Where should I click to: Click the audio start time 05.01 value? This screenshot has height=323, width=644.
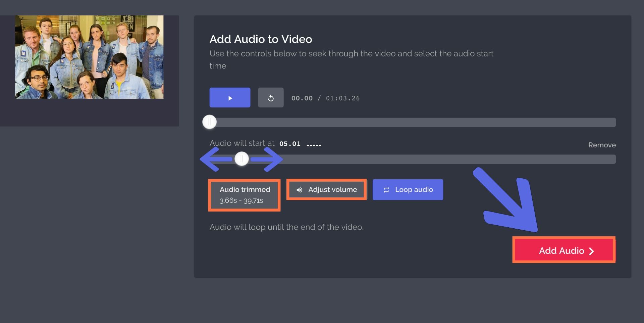290,144
